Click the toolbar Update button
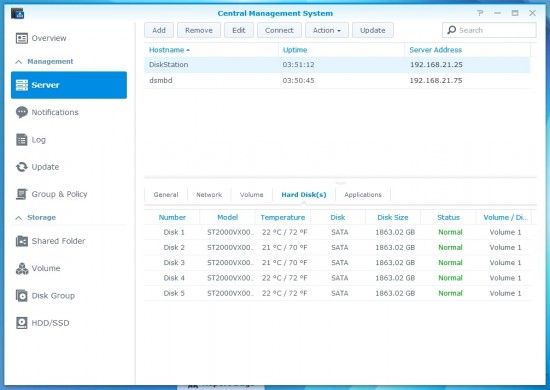Viewport: 550px width, 390px height. point(373,30)
